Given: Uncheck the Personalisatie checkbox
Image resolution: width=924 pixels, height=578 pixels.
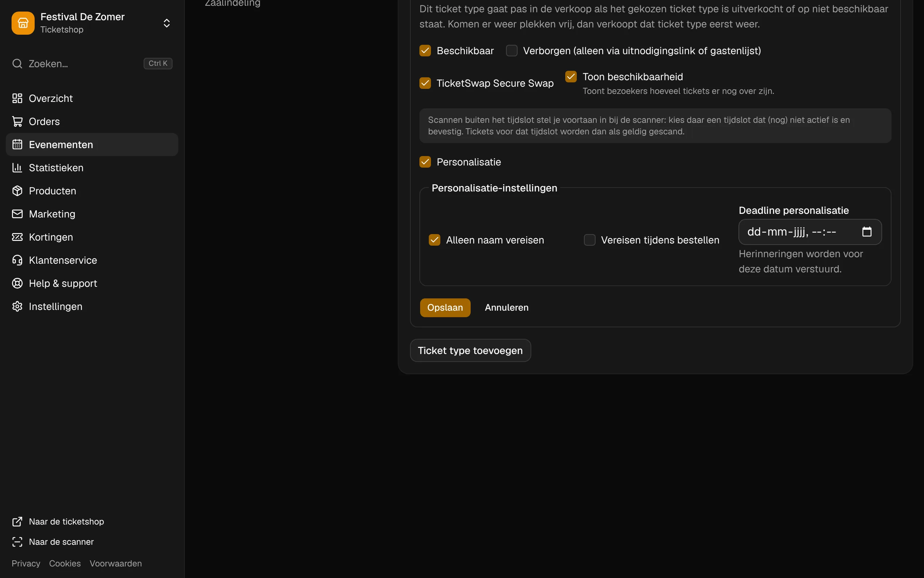Looking at the screenshot, I should 425,162.
